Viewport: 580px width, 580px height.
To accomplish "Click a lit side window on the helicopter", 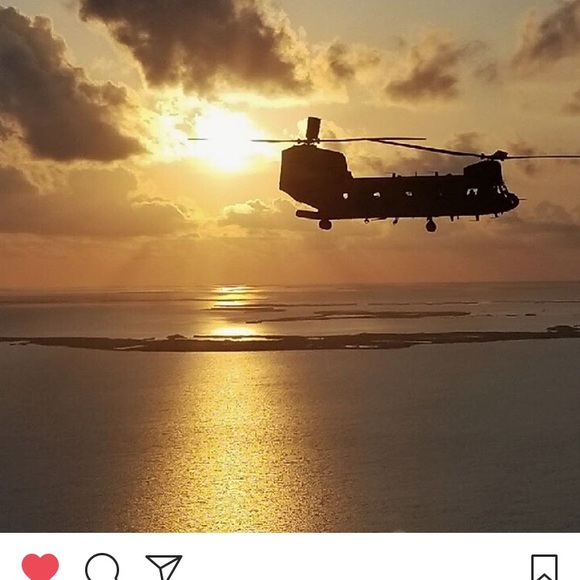I will (377, 195).
